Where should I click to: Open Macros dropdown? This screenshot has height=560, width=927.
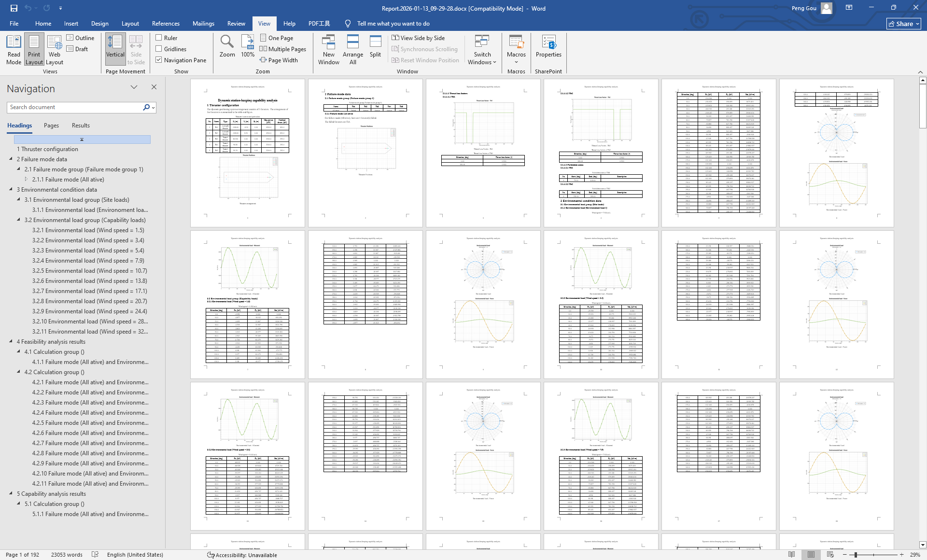pos(516,49)
